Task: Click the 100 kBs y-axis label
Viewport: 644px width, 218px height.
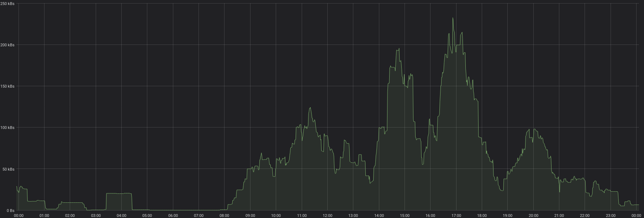Action: pyautogui.click(x=7, y=128)
